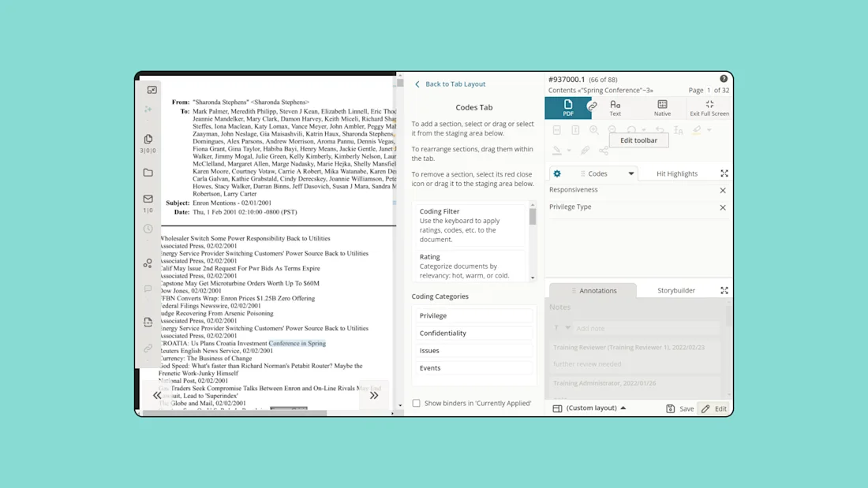Save the current layout
Screen dimensions: 868x488
(x=679, y=408)
